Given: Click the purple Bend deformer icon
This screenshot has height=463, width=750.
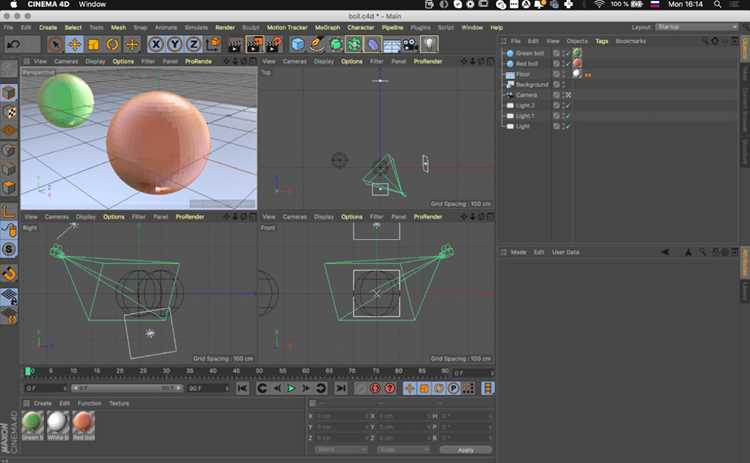Looking at the screenshot, I should tap(373, 44).
